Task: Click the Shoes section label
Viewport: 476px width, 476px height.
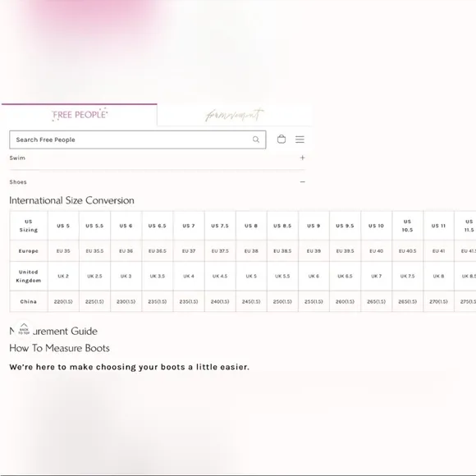Action: coord(18,182)
